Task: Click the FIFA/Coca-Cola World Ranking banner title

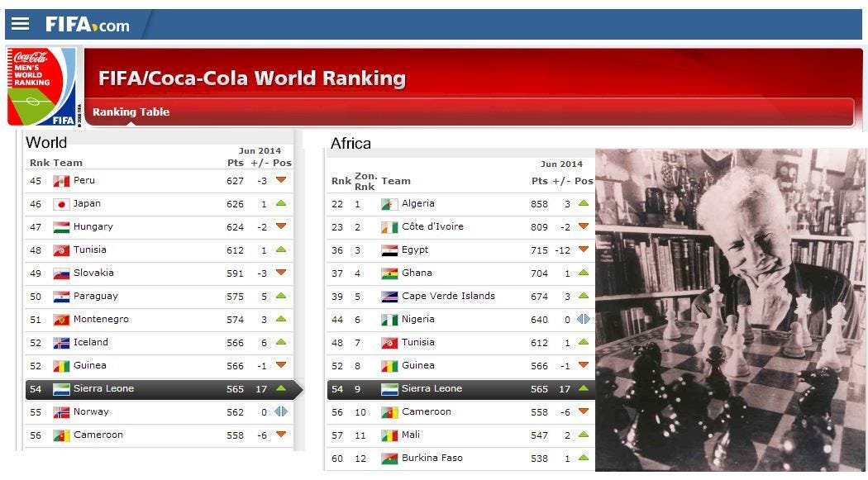Action: coord(252,78)
